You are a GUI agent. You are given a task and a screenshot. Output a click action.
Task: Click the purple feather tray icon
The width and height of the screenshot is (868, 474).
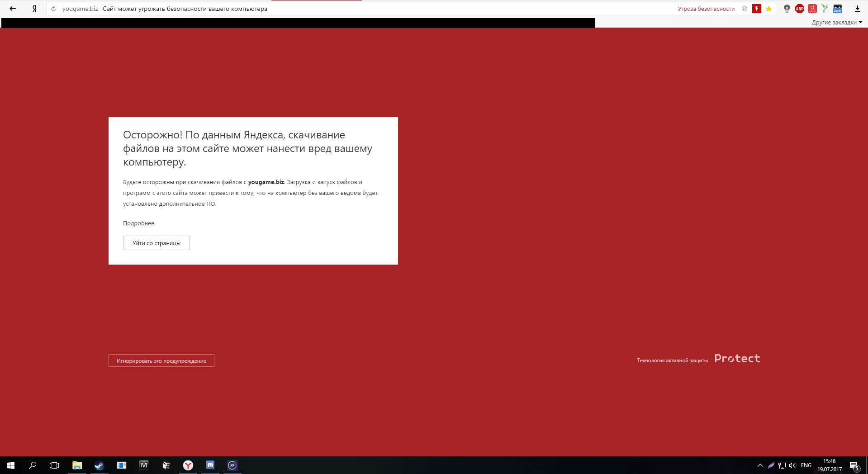pyautogui.click(x=771, y=465)
